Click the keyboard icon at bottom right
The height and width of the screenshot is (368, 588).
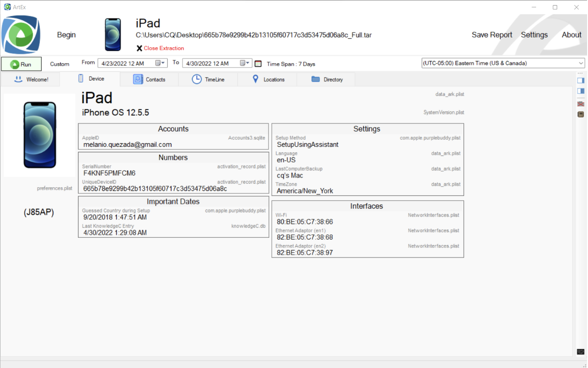click(581, 351)
